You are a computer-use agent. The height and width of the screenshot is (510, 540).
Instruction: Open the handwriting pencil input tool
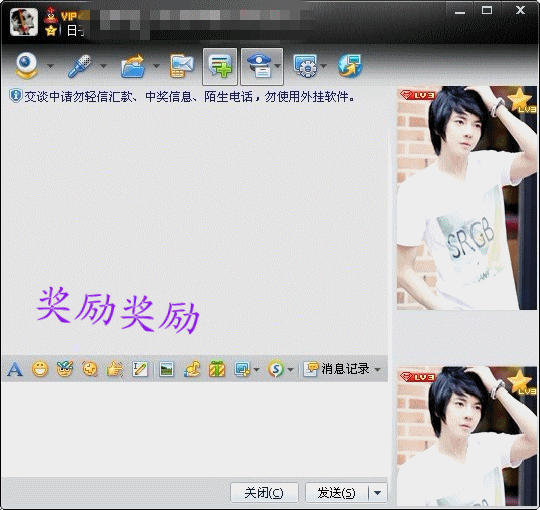[x=140, y=370]
